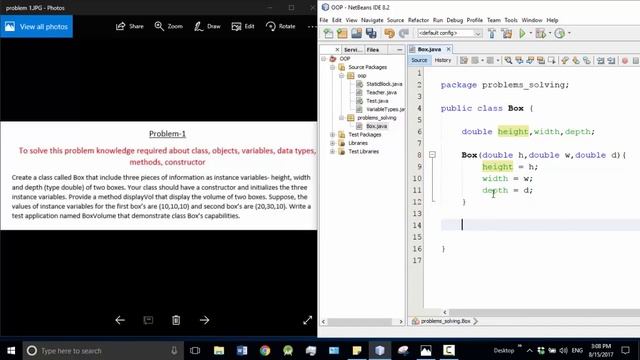
Task: Click Toggle Breakpoint red icon in editor toolbar
Action: [624, 60]
